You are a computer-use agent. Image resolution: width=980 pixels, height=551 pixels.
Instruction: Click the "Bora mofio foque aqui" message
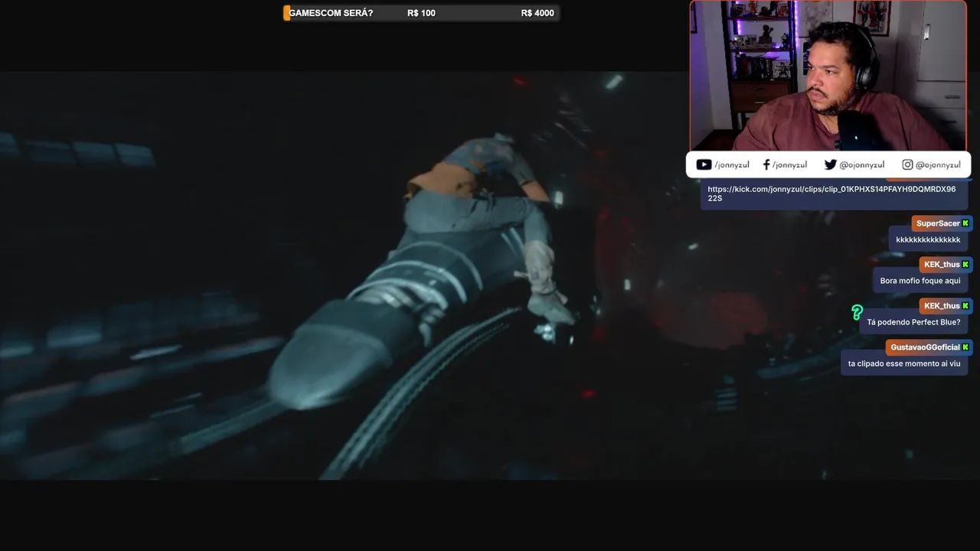point(920,281)
